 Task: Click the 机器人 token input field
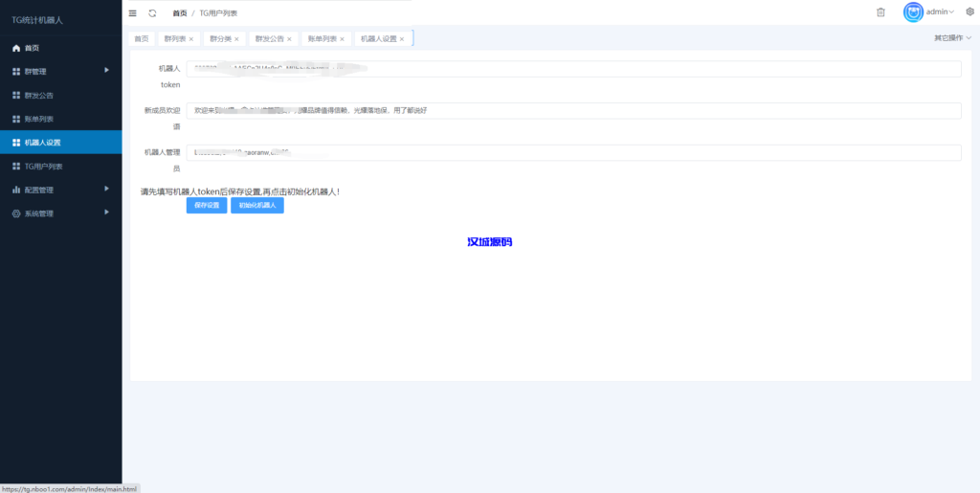coord(572,69)
